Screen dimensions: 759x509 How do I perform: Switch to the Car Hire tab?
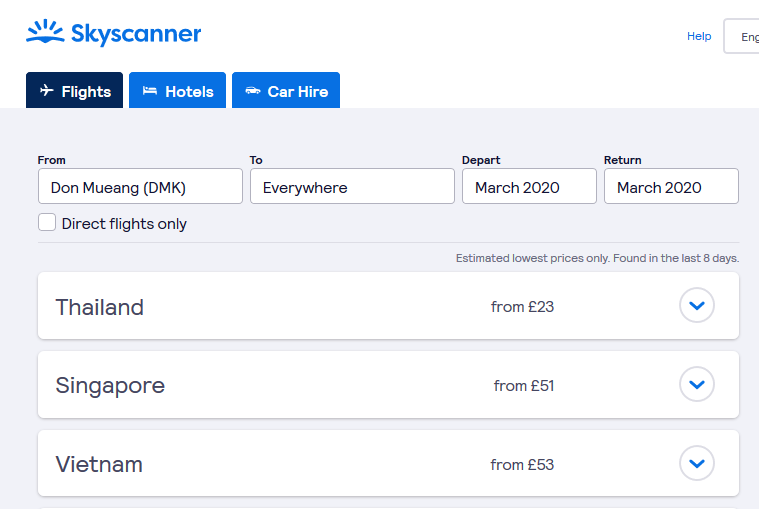click(x=286, y=90)
